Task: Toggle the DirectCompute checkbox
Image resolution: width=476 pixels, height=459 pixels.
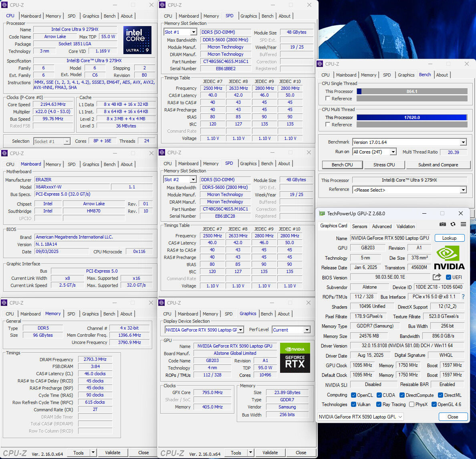Action: tap(402, 395)
